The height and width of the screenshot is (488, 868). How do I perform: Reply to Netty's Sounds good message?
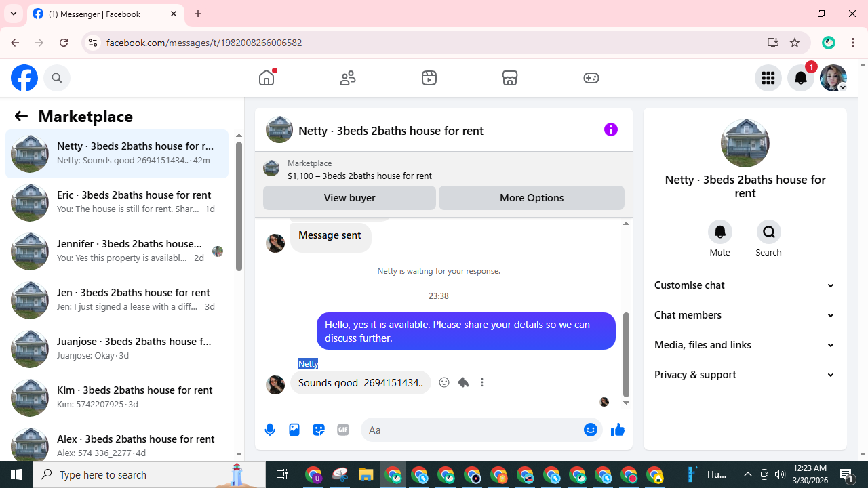pyautogui.click(x=463, y=382)
